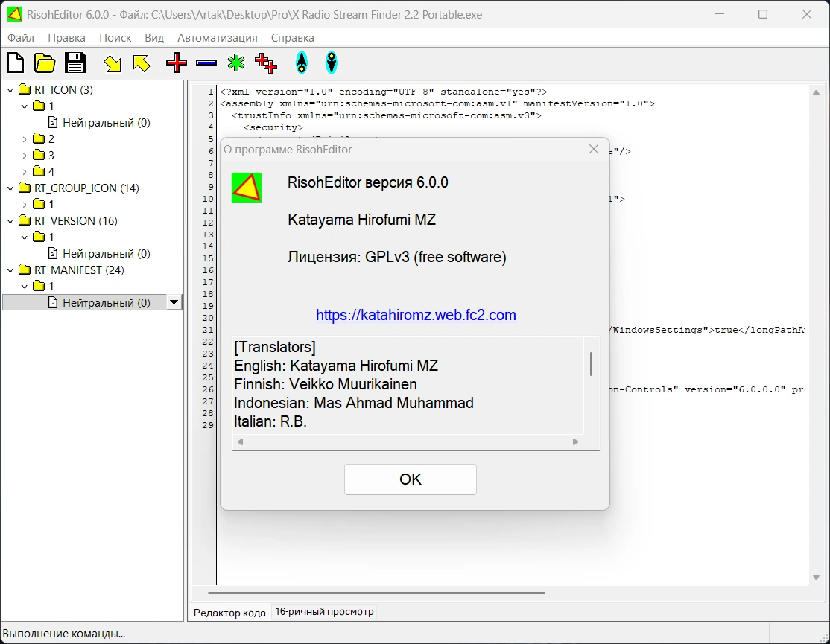830x644 pixels.
Task: Click right arrow of translators horizontal scrollbar
Action: pos(575,442)
